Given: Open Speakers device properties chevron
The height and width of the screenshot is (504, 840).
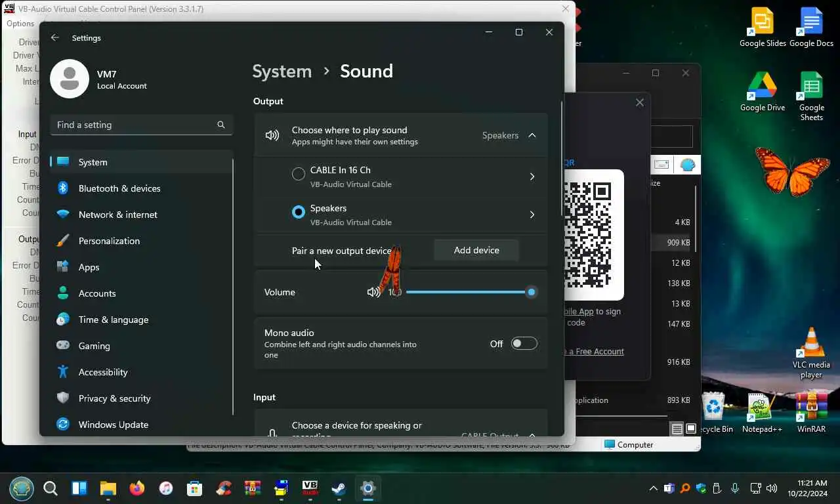Looking at the screenshot, I should [532, 215].
